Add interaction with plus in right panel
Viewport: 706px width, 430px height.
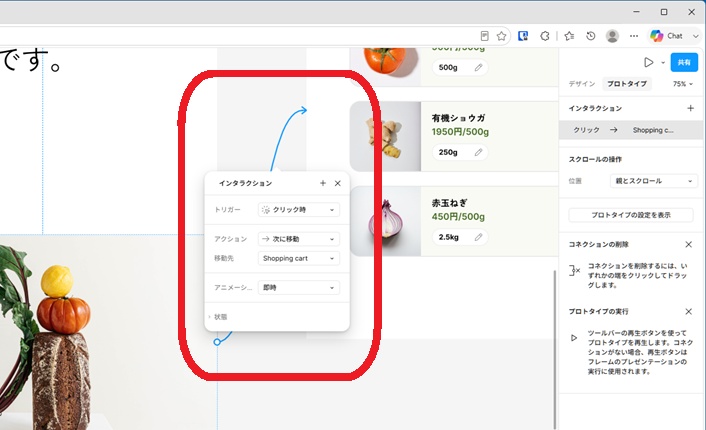coord(690,108)
